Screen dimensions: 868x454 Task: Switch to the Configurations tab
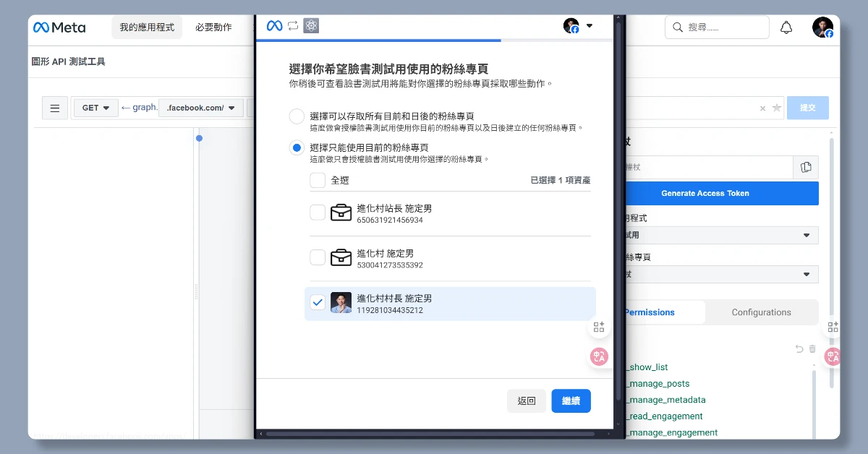pos(761,312)
